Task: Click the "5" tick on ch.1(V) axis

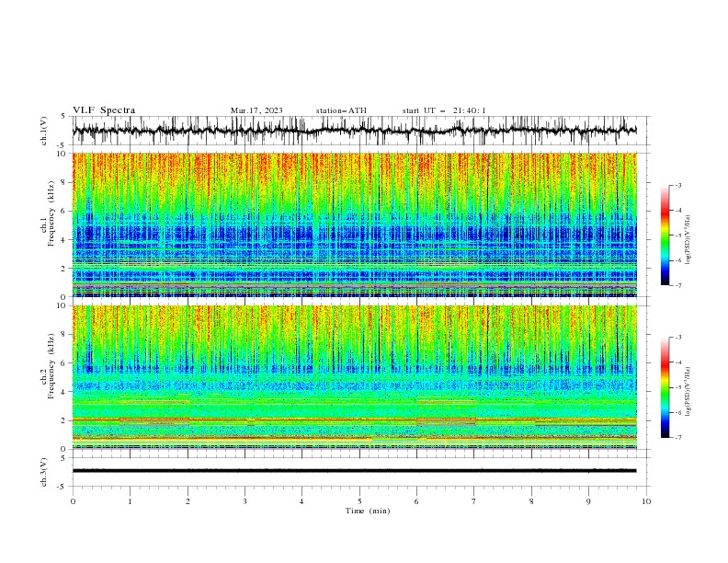Action: tap(64, 116)
